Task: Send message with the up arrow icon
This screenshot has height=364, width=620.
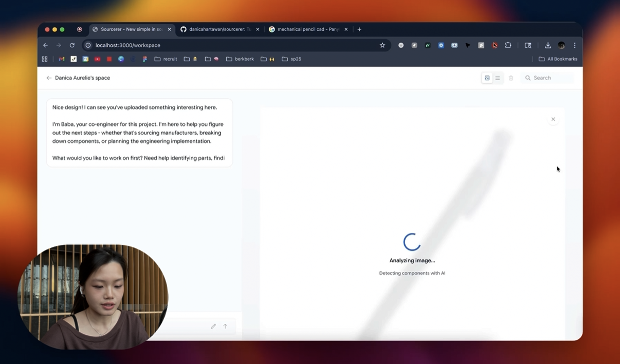Action: [x=225, y=326]
